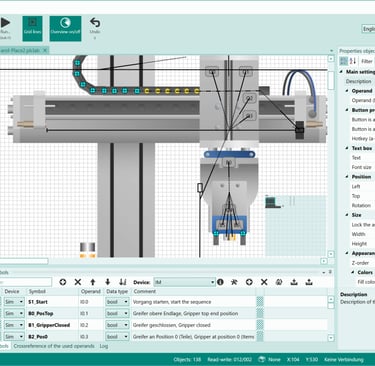The height and width of the screenshot is (366, 375).
Task: Sort by the Comment column header
Action: (145, 291)
